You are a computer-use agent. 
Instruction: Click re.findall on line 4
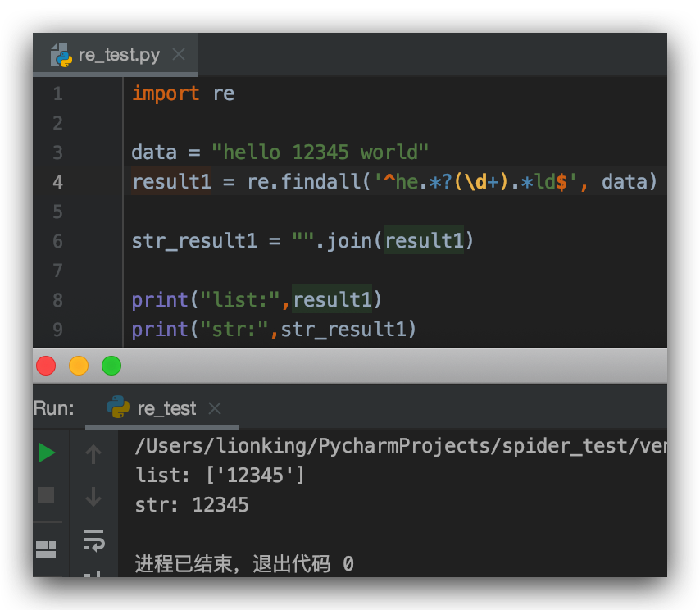pos(303,182)
